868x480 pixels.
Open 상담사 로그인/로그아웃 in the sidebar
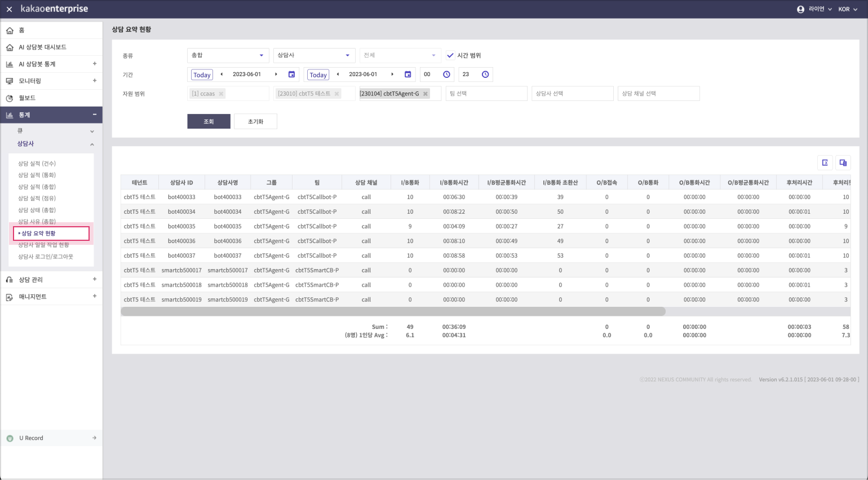[x=46, y=257]
